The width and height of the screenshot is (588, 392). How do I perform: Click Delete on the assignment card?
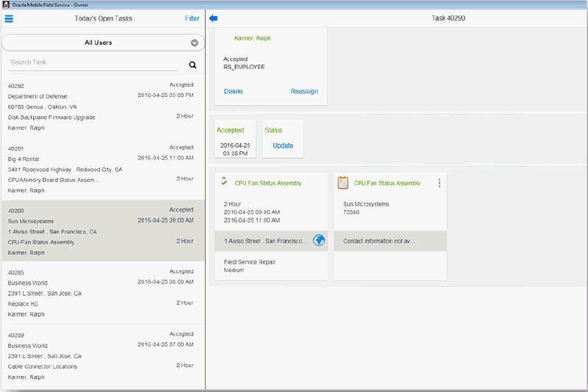click(233, 91)
